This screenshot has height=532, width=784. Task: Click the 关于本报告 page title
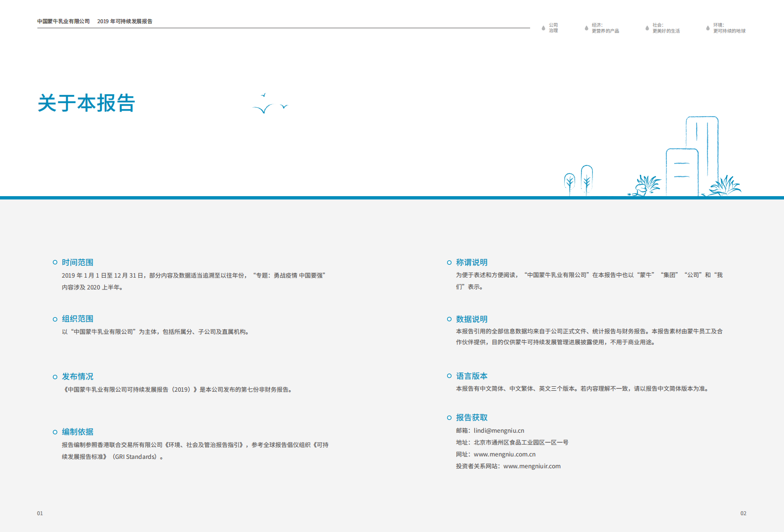point(86,103)
